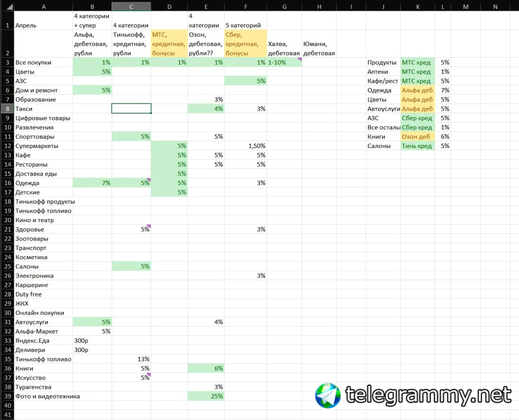The width and height of the screenshot is (519, 420).
Task: Click the 'Тинь кред' cell for Салоны
Action: [x=418, y=146]
